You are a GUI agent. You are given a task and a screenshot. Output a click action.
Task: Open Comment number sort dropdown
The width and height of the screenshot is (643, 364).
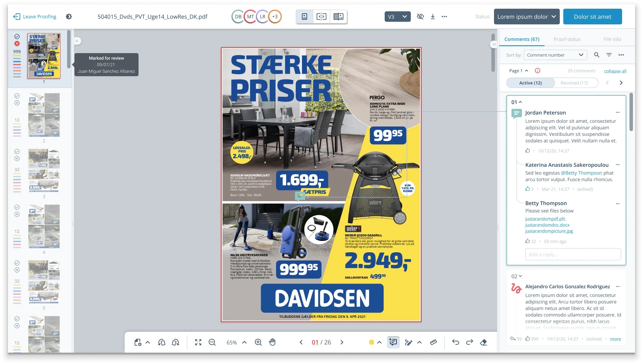555,55
